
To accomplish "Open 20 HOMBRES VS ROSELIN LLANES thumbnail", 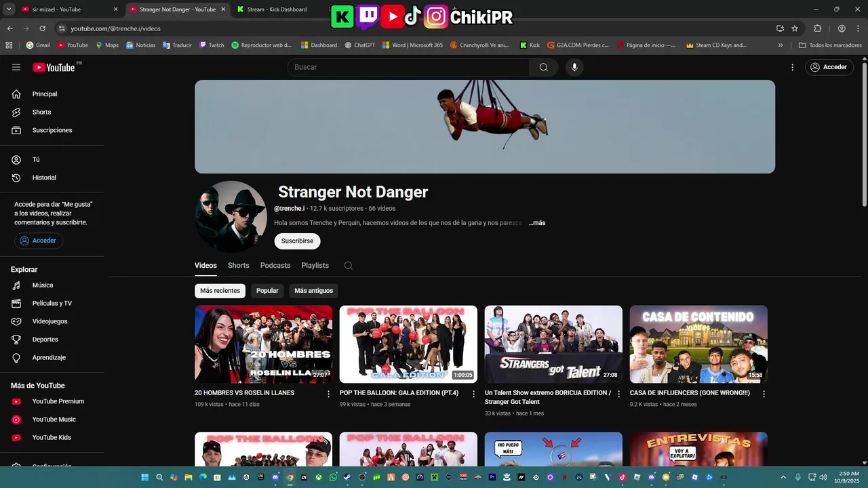I will (264, 344).
